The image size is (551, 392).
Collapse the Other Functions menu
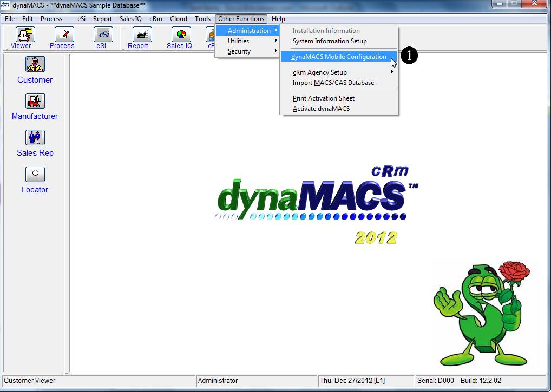pyautogui.click(x=241, y=19)
